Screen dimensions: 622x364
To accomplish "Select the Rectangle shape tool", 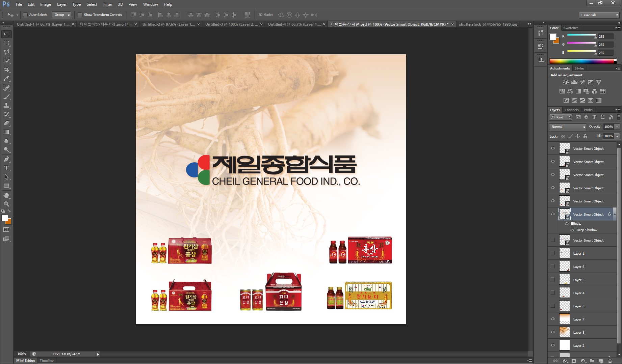I will pos(6,186).
